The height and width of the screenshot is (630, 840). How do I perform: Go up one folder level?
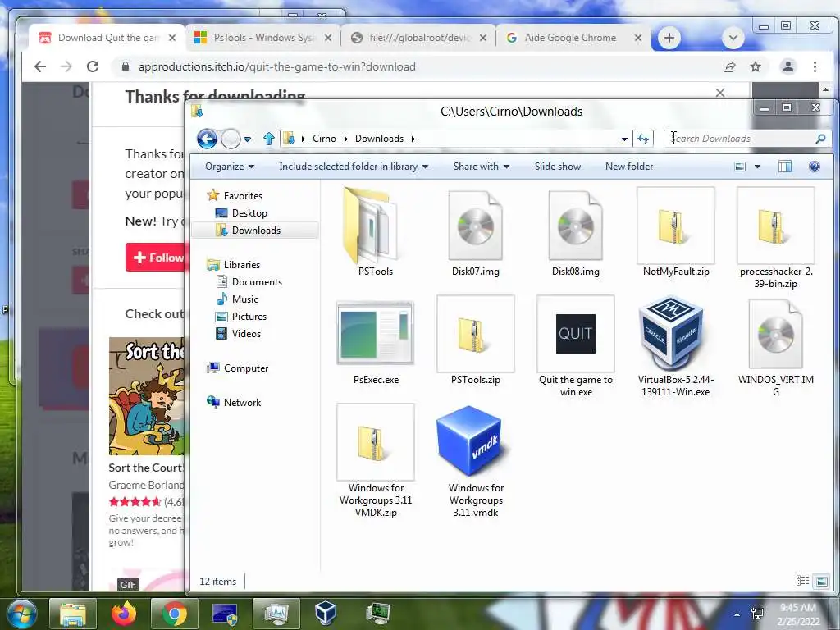pos(269,139)
